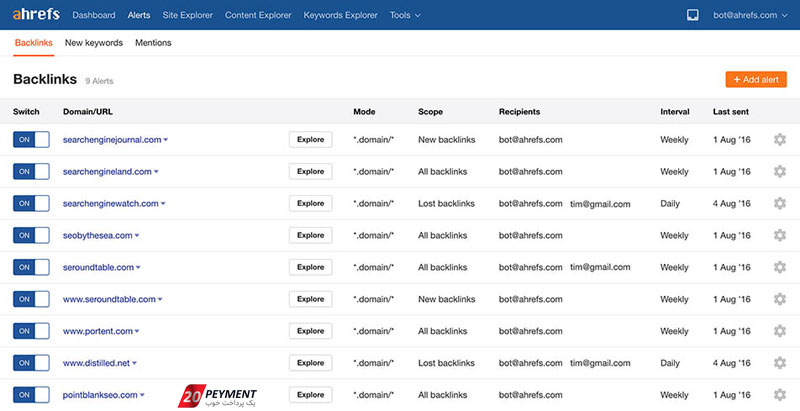The height and width of the screenshot is (411, 800).
Task: Expand the www.portent.com domain dropdown
Action: [x=137, y=331]
